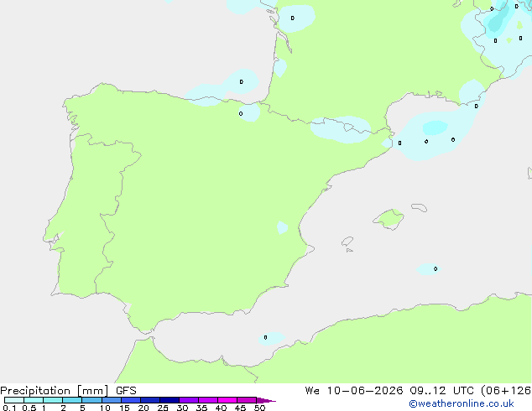532x411 pixels.
Task: Click the over-50 mm arrow tip of legend
Action: click(x=266, y=400)
